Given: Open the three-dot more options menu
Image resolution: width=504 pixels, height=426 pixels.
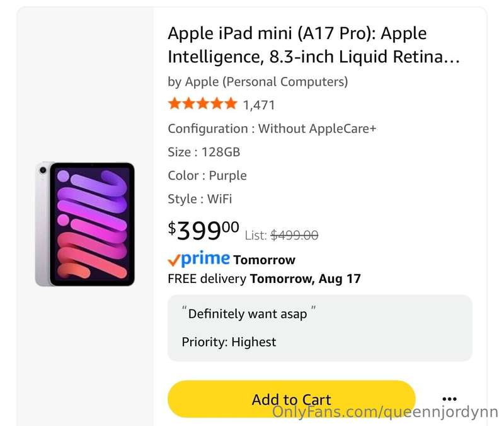Looking at the screenshot, I should [449, 399].
